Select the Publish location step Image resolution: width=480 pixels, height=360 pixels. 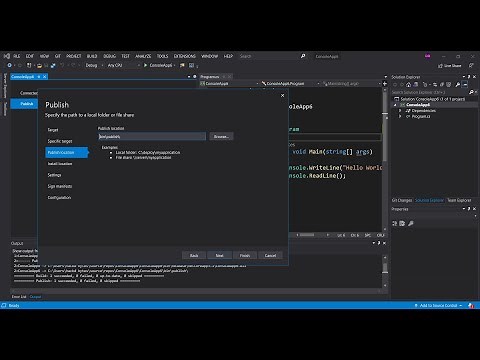67,152
